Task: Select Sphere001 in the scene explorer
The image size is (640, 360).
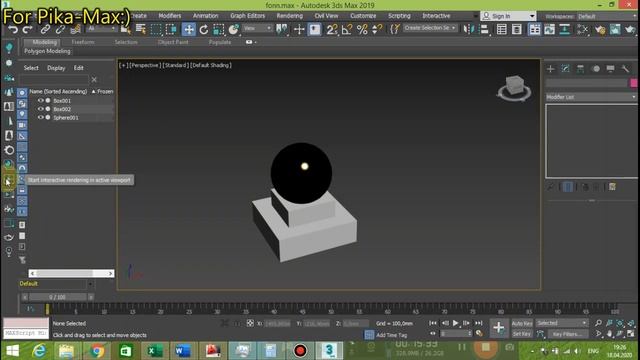Action: pos(66,118)
